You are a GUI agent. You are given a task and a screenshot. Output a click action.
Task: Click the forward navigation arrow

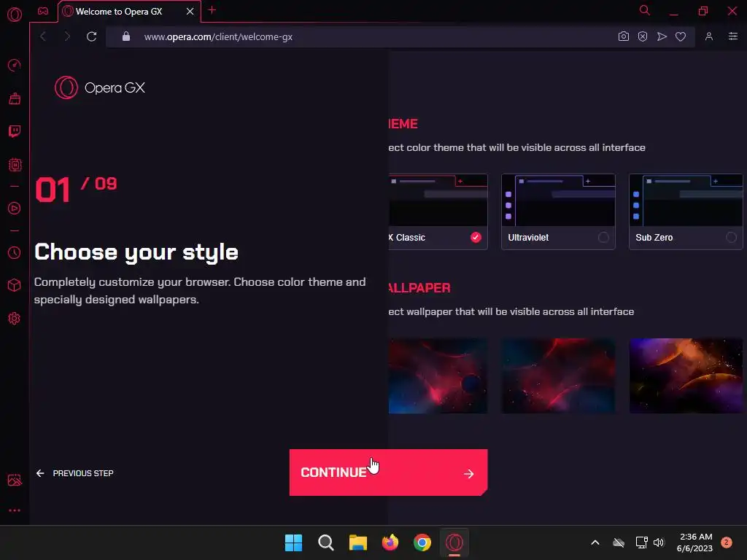click(x=67, y=36)
